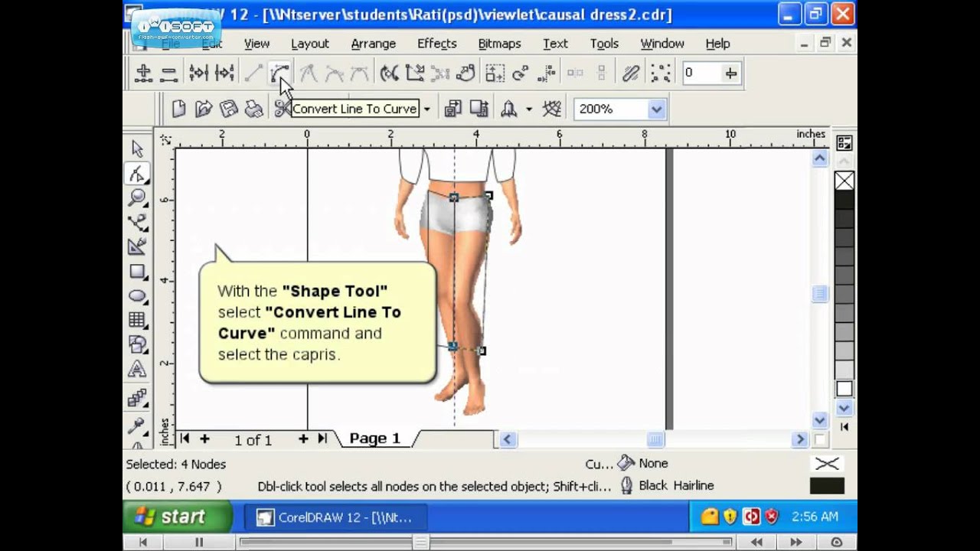Click the vertical scrollbar up arrow
Viewport: 980px width, 551px height.
tap(819, 158)
